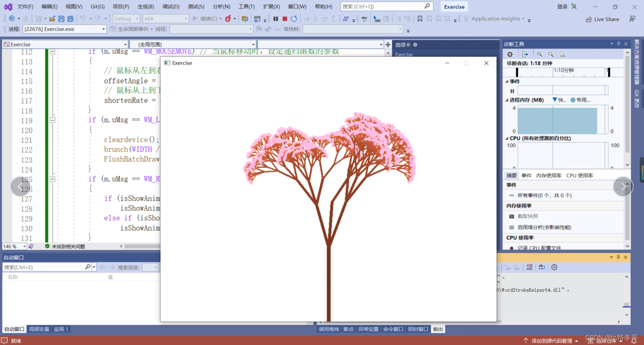
Task: Switch to the 摘要 tab in diagnostics
Action: pyautogui.click(x=511, y=176)
